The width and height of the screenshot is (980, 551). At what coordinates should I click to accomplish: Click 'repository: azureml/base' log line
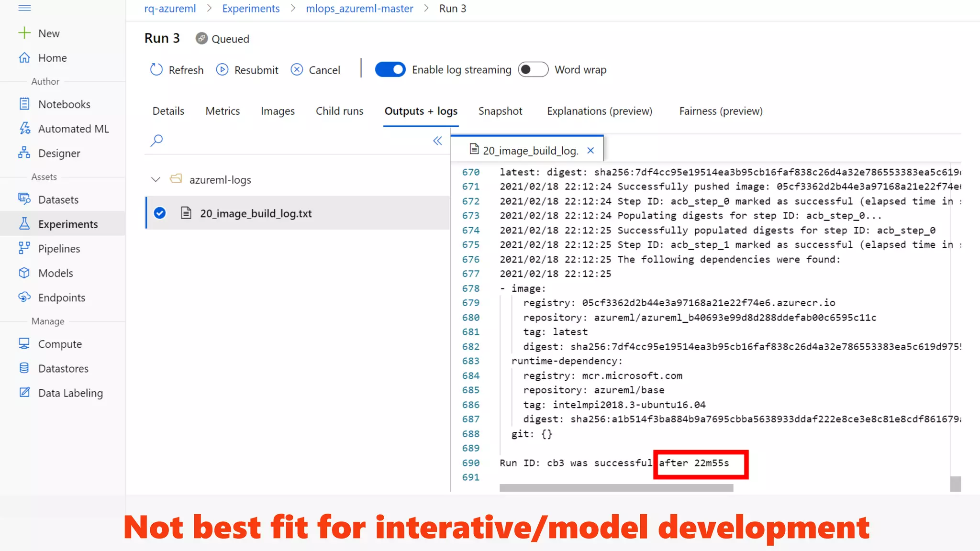pos(593,390)
